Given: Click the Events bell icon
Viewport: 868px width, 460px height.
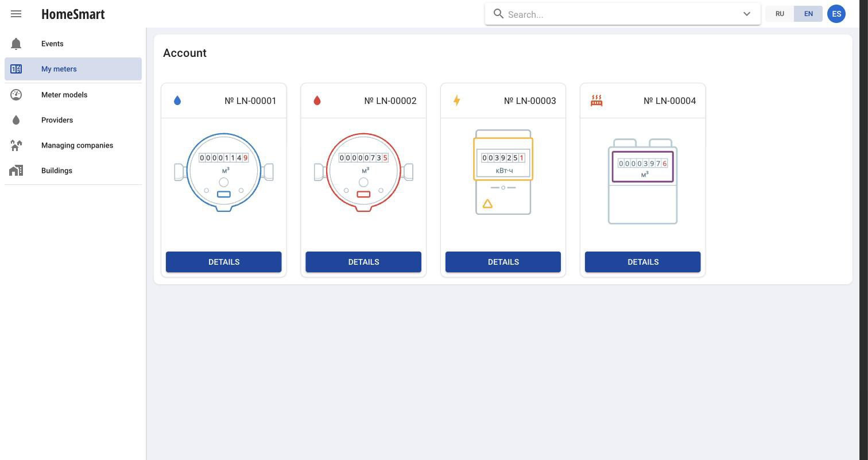Looking at the screenshot, I should coord(16,44).
